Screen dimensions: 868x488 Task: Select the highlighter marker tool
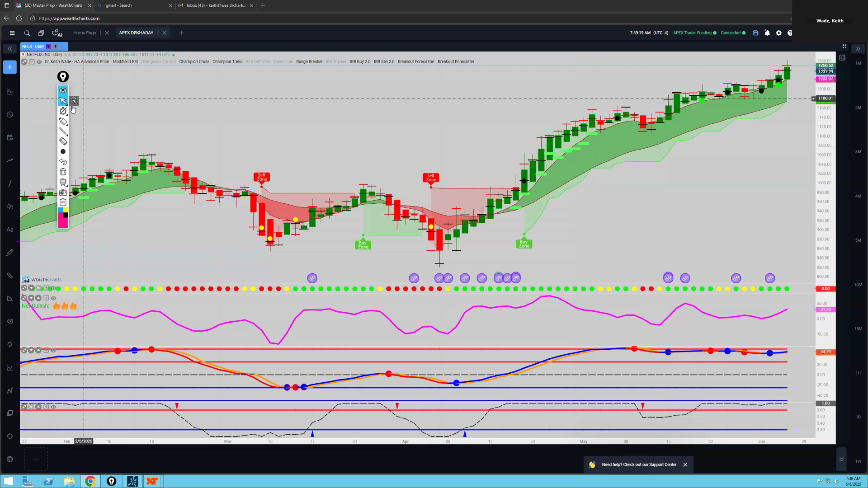click(63, 121)
